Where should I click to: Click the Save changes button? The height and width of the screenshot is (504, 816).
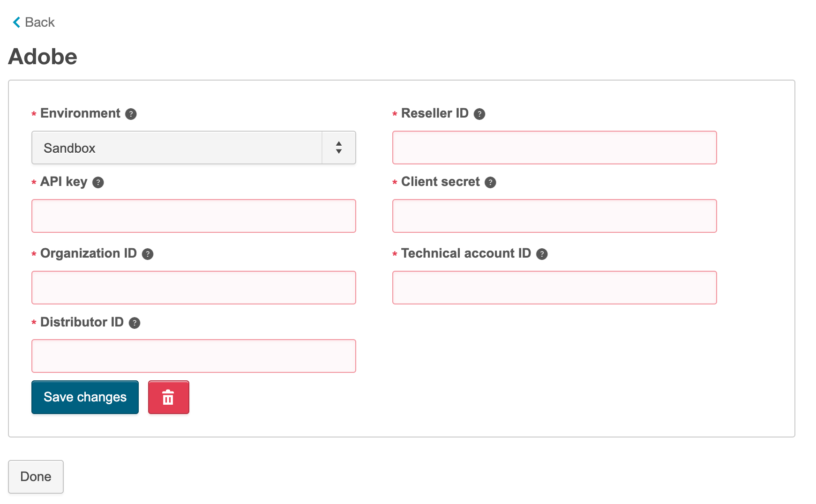(85, 397)
